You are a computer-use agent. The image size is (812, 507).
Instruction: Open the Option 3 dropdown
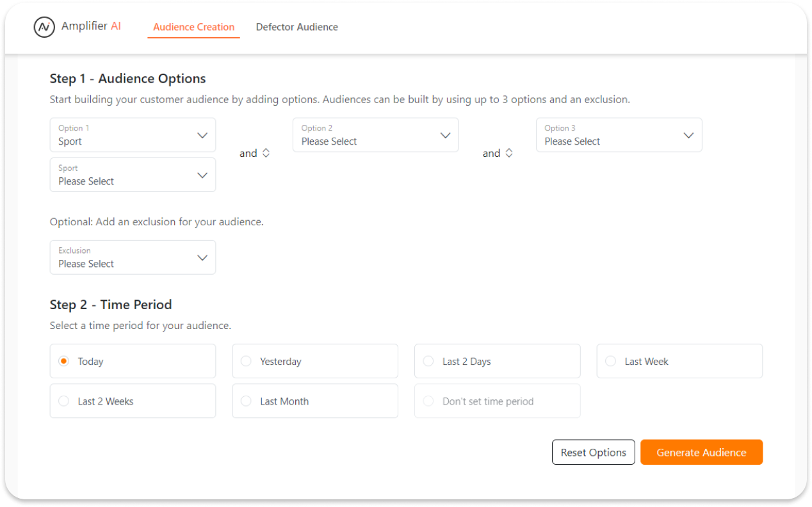pyautogui.click(x=619, y=135)
